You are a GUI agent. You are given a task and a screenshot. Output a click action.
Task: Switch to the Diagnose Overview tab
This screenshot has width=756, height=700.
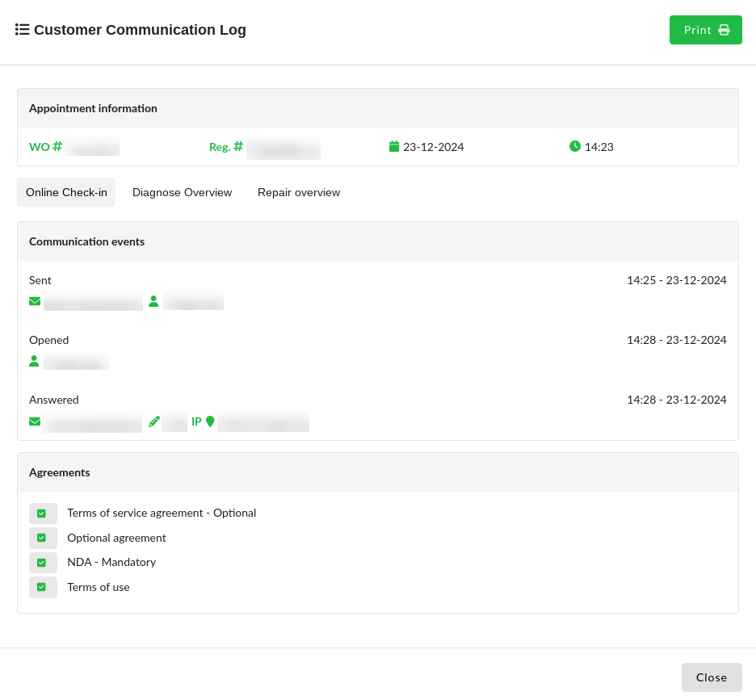point(182,192)
